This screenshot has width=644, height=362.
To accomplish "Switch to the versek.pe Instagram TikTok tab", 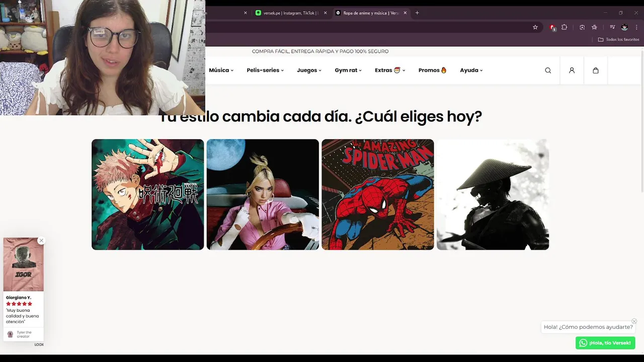I will (x=290, y=13).
